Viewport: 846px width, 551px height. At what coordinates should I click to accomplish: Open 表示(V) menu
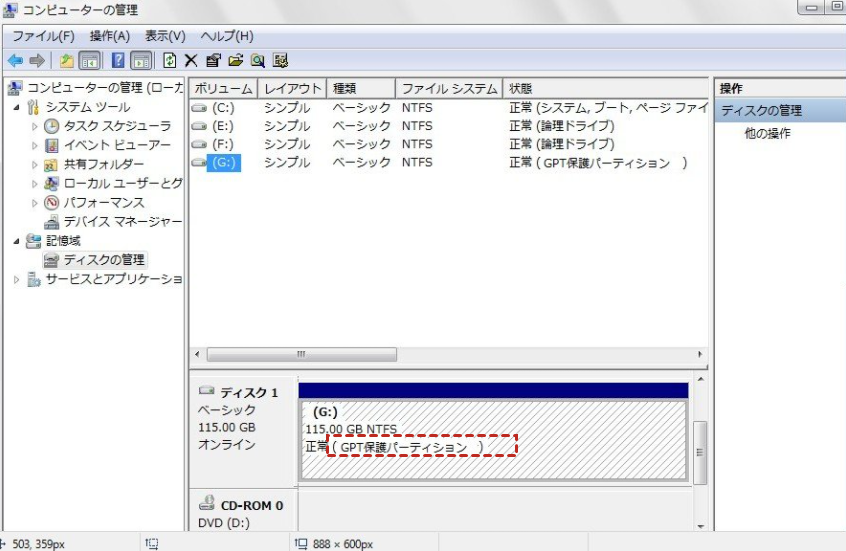click(165, 36)
